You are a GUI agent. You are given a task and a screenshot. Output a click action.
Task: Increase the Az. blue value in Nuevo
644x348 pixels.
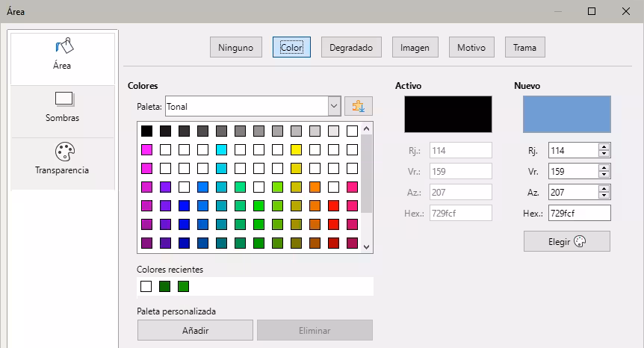[x=604, y=189]
